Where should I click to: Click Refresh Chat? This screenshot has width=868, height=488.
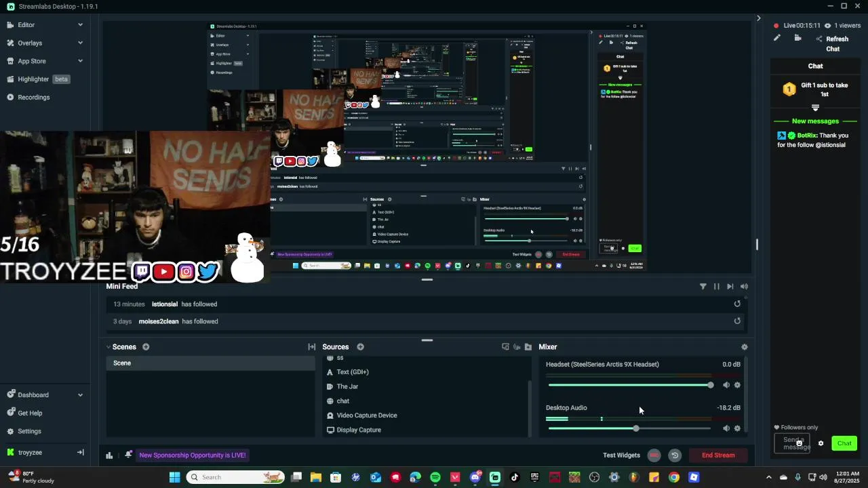pos(837,44)
